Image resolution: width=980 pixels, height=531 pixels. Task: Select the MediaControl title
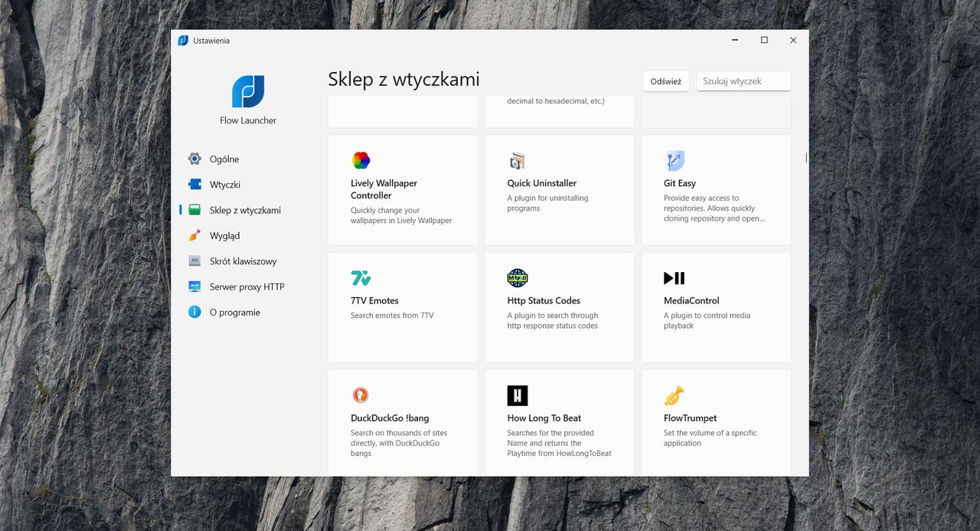click(x=691, y=300)
